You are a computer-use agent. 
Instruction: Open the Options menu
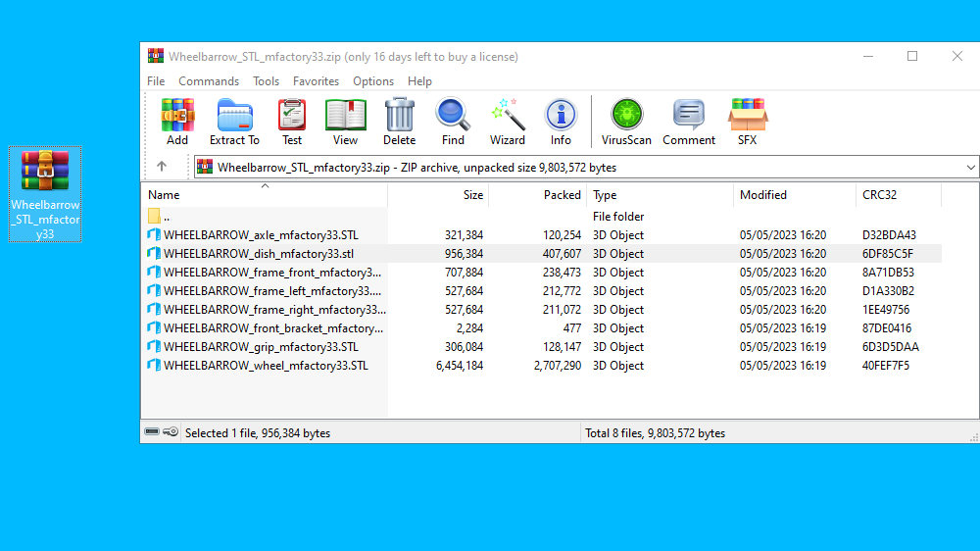373,81
